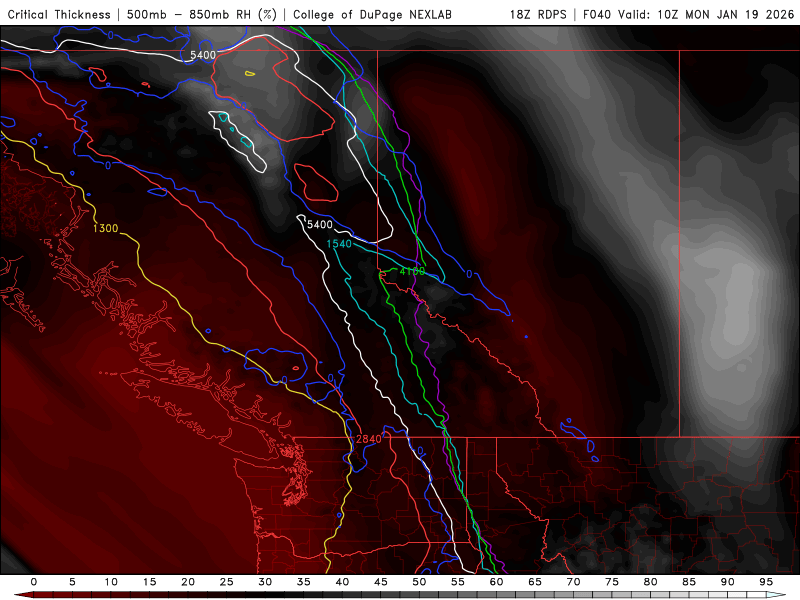Click the "90" color scale value

click(x=728, y=582)
